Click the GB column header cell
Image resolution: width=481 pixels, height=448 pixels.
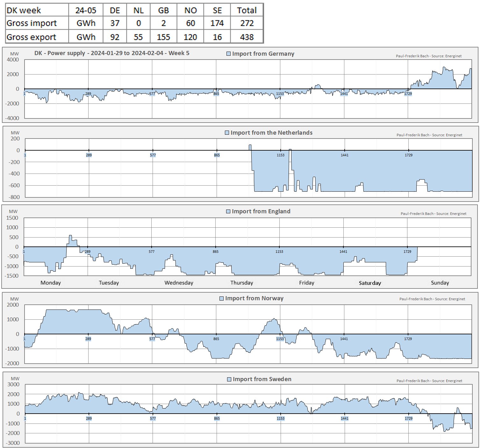click(163, 10)
